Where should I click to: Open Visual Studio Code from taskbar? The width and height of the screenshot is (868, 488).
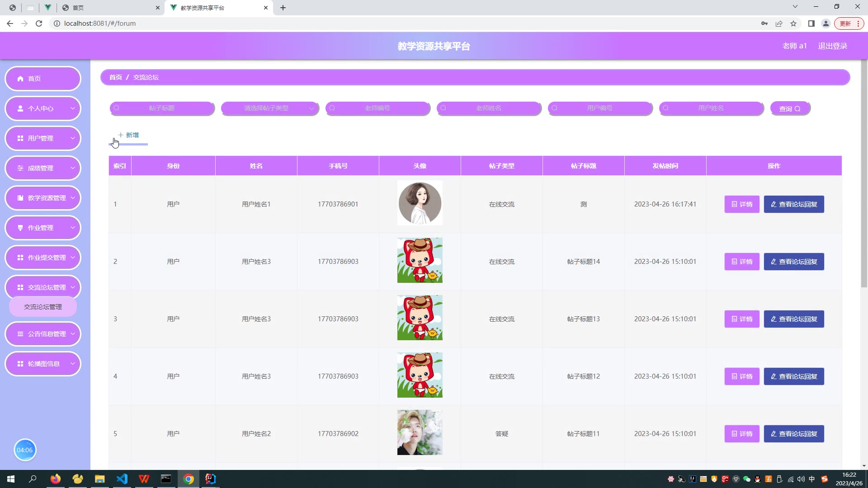pyautogui.click(x=122, y=479)
